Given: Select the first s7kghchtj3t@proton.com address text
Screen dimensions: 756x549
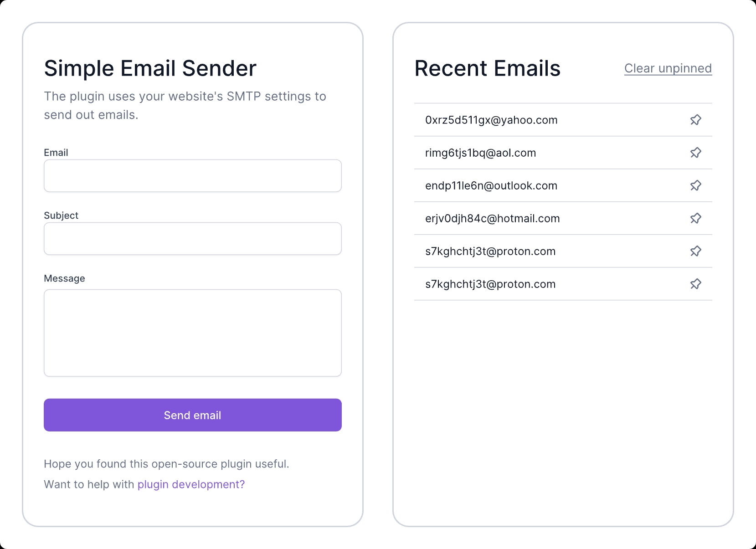Looking at the screenshot, I should click(490, 251).
